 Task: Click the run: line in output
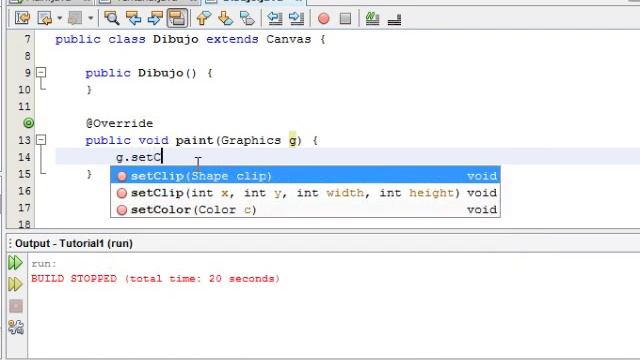44,264
